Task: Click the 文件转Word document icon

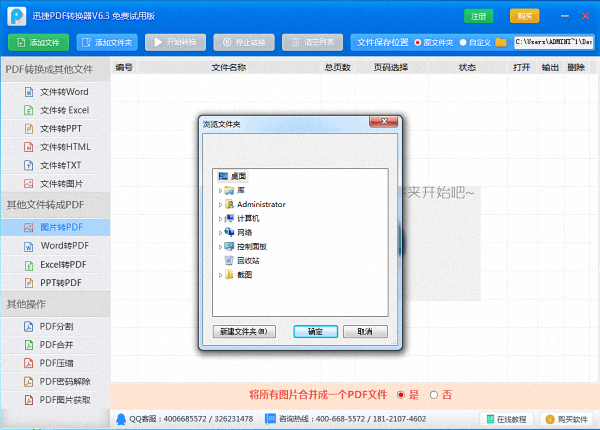Action: click(29, 92)
